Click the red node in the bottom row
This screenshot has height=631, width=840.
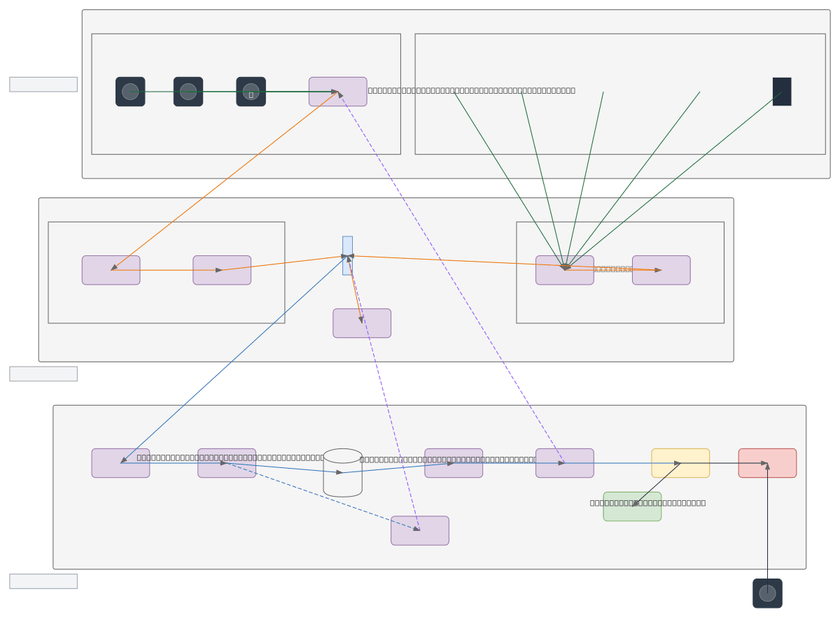(x=767, y=463)
